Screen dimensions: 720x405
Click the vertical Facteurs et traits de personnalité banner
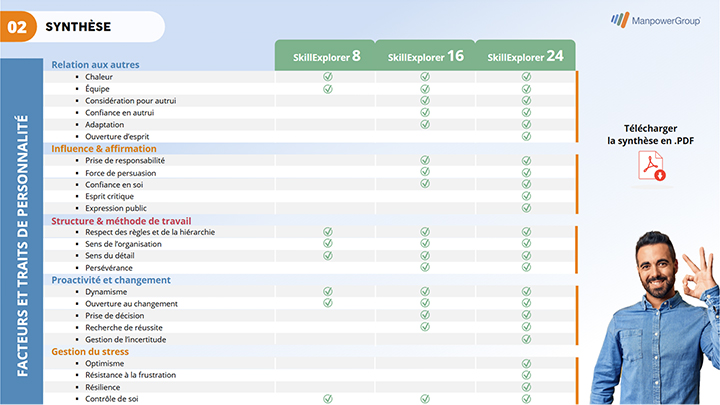click(22, 231)
